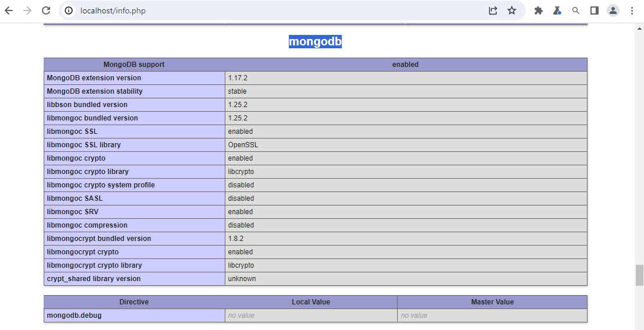644x330 pixels.
Task: Click the forward navigation arrow
Action: coord(27,10)
